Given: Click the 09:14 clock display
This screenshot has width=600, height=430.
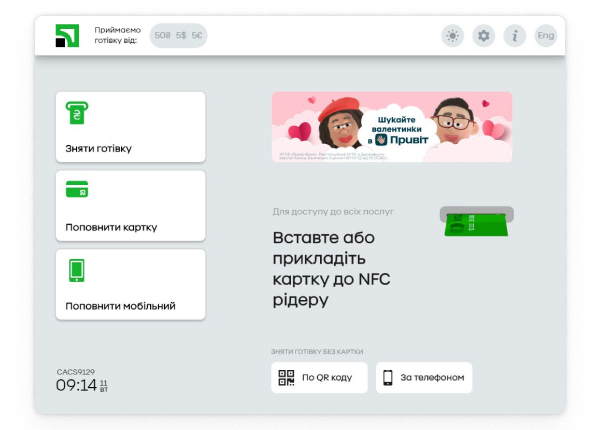Looking at the screenshot, I should tap(76, 385).
